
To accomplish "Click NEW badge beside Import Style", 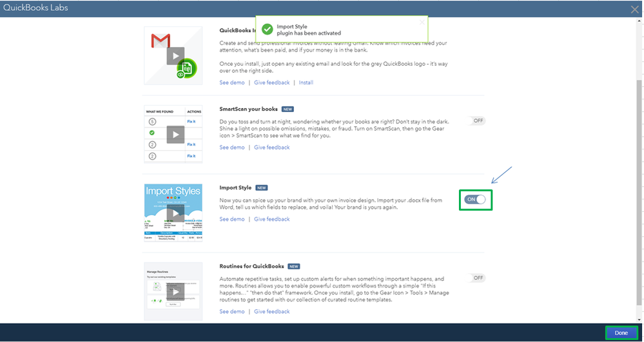I will [x=262, y=187].
